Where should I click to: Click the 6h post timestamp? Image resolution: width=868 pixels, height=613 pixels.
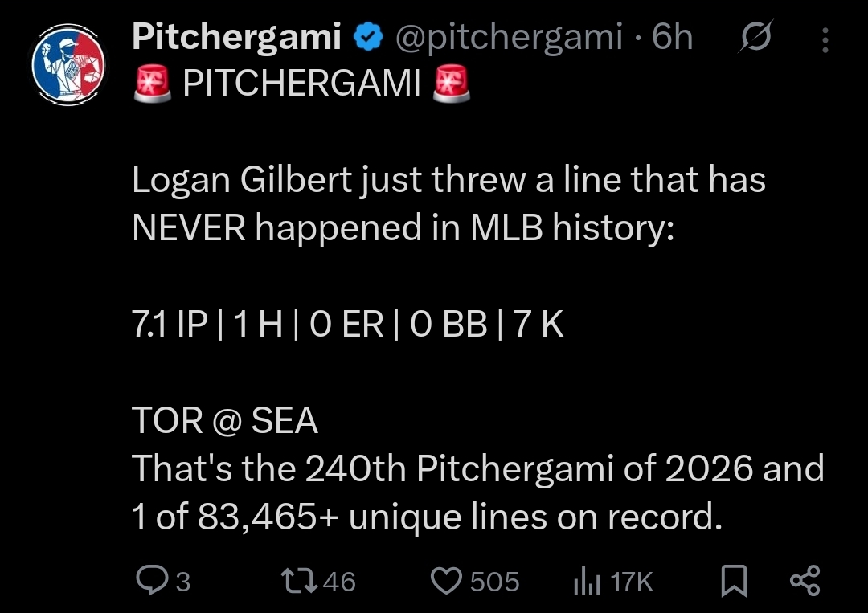[672, 36]
